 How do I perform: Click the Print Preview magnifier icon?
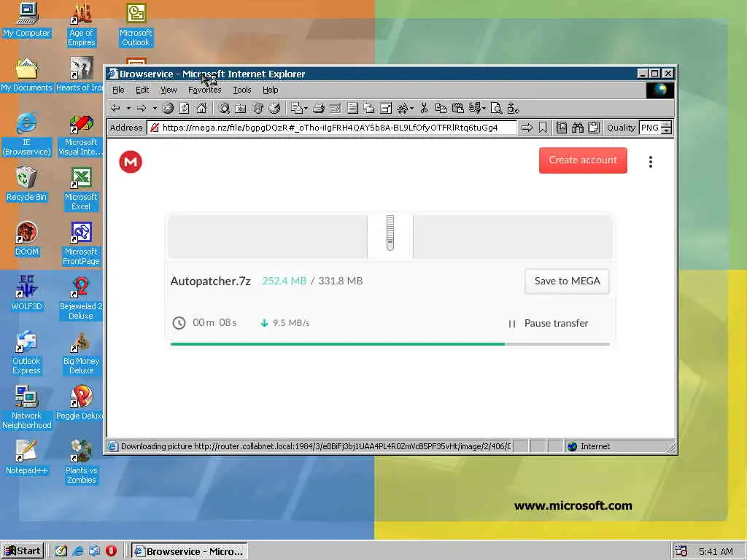(x=496, y=109)
